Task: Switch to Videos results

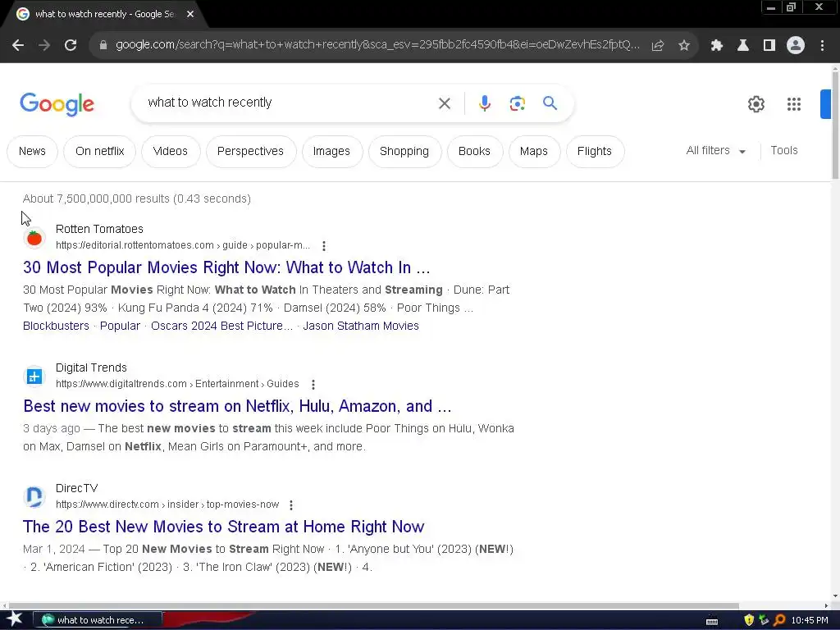Action: (x=171, y=151)
